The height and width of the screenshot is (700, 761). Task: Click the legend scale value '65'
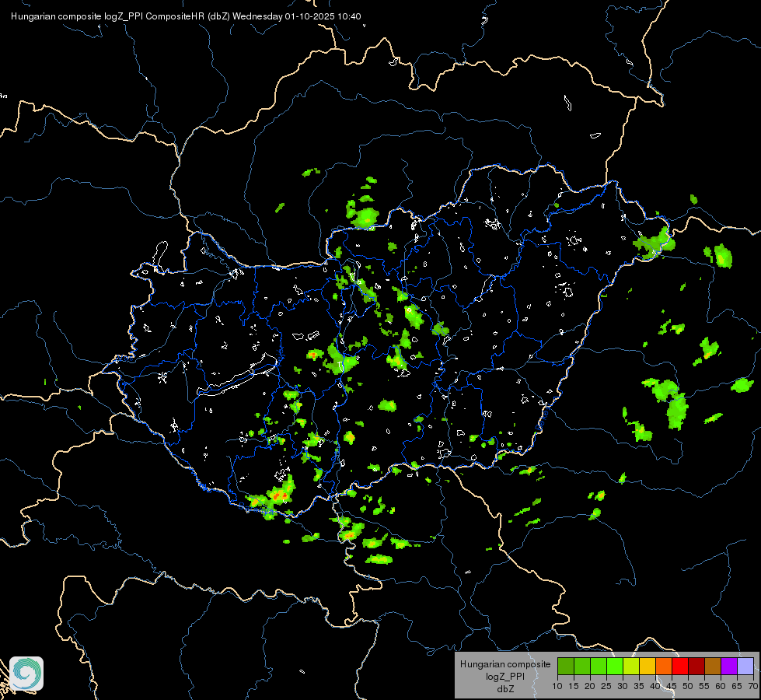[x=737, y=687]
